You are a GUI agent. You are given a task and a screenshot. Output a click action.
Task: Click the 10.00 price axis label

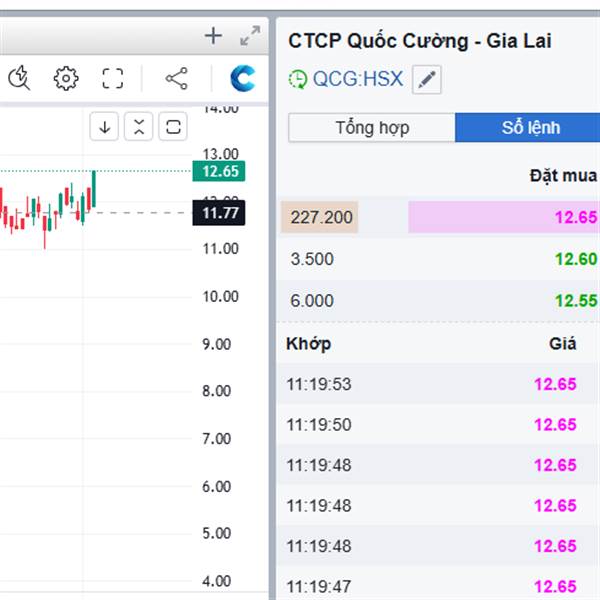point(220,297)
